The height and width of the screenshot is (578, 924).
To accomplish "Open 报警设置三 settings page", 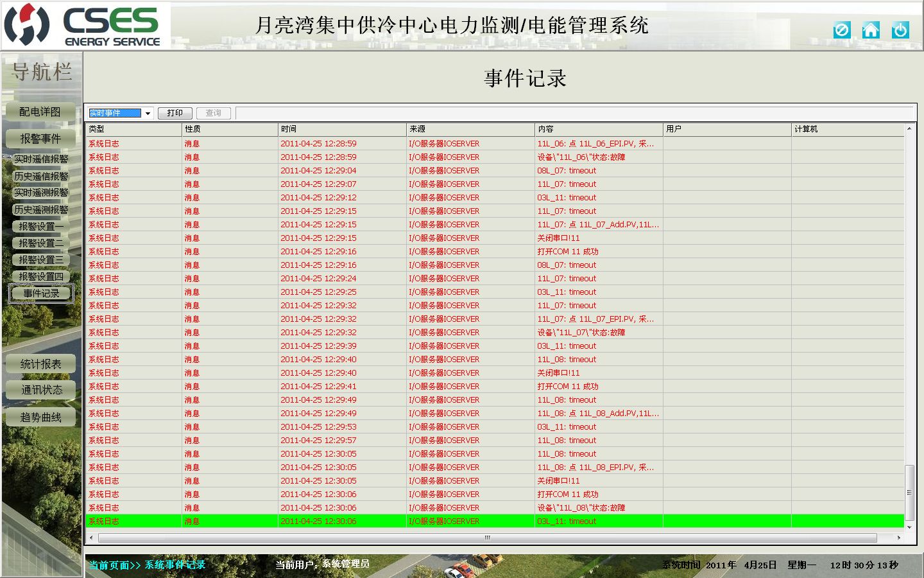I will pos(41,260).
